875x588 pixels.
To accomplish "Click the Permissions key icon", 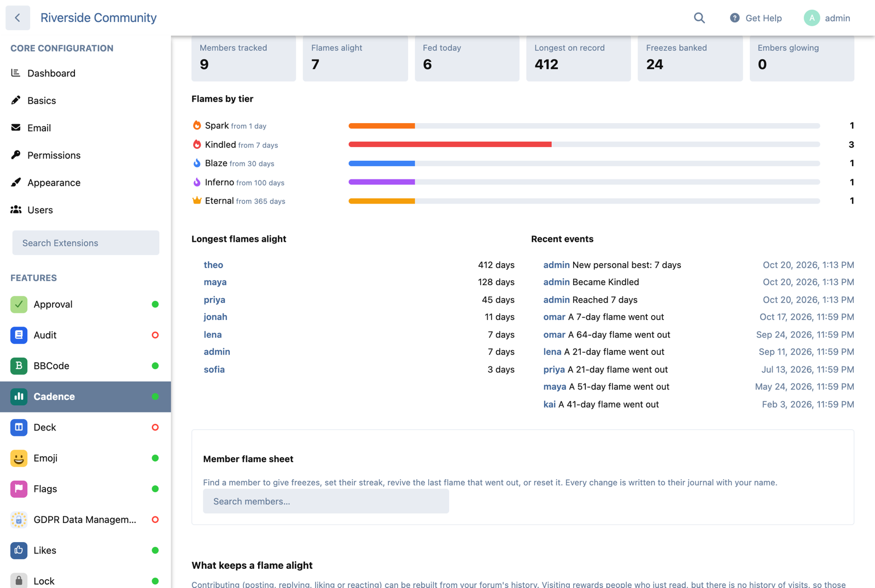I will [16, 155].
